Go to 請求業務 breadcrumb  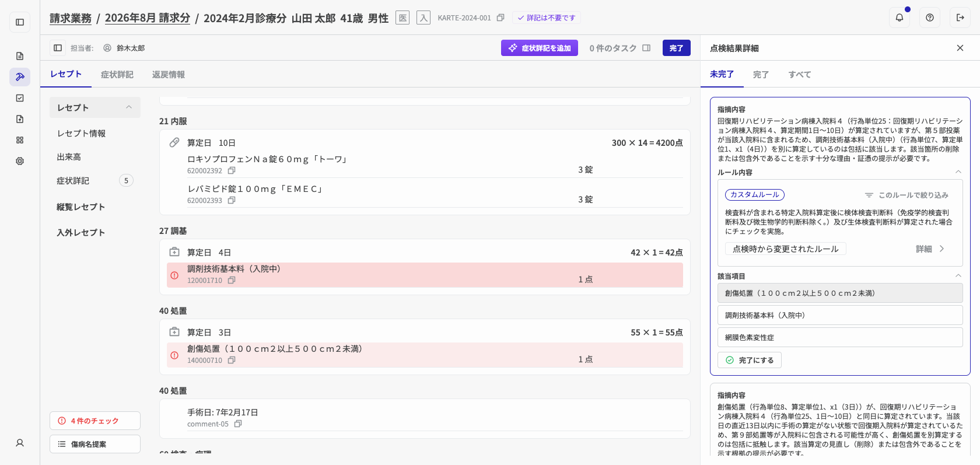click(x=71, y=18)
